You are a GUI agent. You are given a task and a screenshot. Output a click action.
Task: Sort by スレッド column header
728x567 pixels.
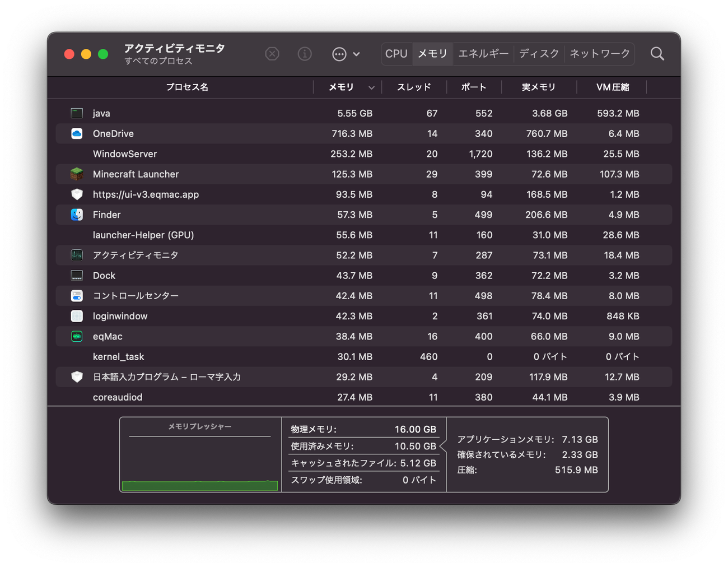[414, 87]
